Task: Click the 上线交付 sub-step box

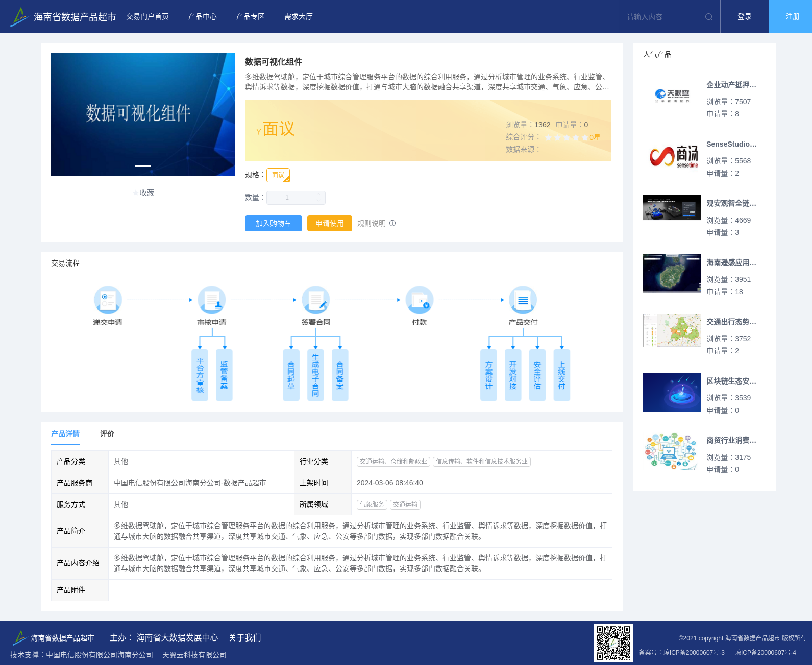Action: click(562, 375)
